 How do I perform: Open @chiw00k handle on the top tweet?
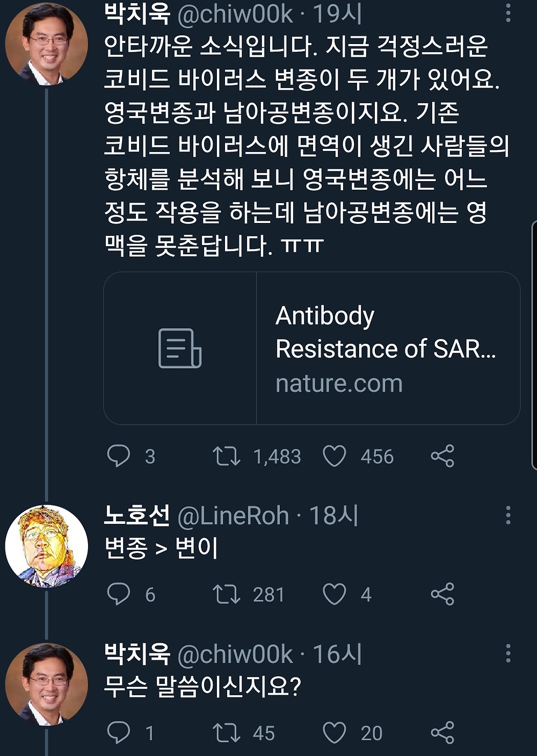235,15
